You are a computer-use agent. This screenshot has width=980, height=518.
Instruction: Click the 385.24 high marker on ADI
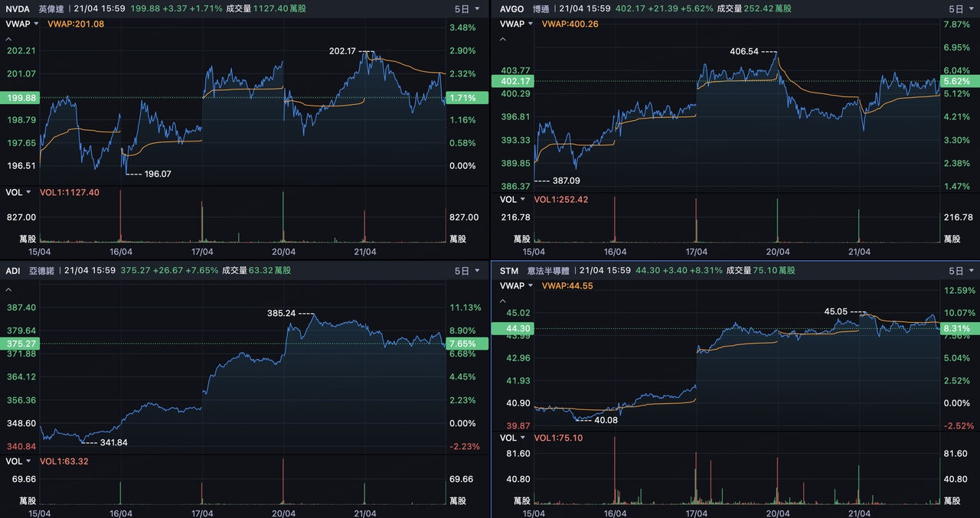click(x=281, y=314)
